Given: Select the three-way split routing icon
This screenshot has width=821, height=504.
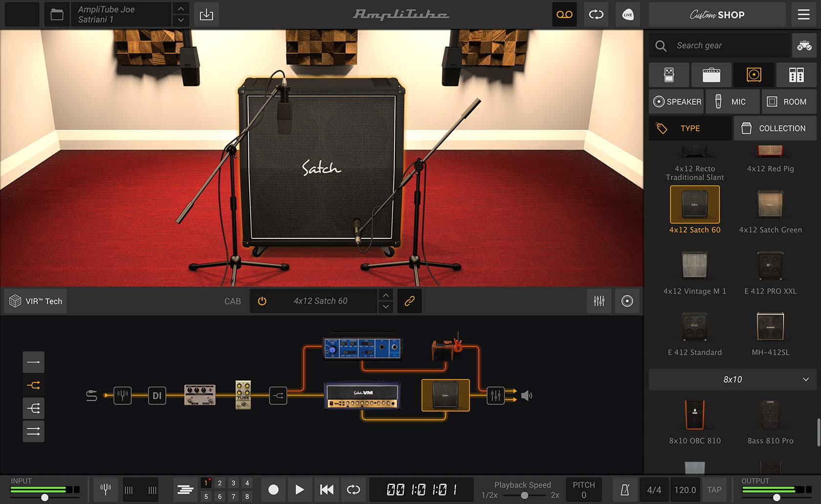Looking at the screenshot, I should (33, 408).
